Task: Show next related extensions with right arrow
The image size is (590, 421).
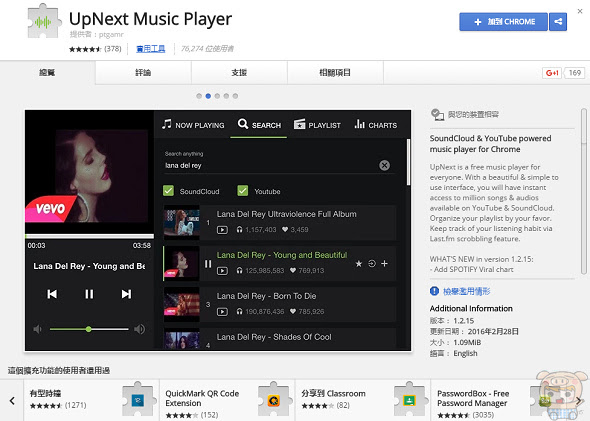Action: [579, 401]
